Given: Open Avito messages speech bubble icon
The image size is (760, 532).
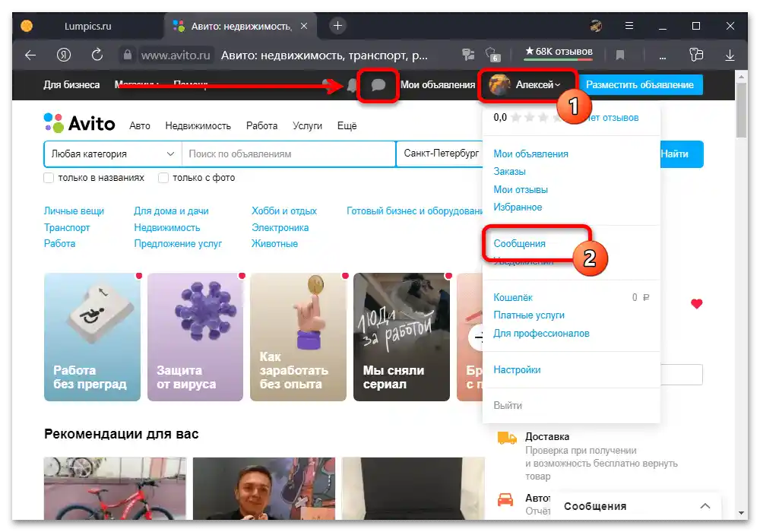Looking at the screenshot, I should pos(378,85).
